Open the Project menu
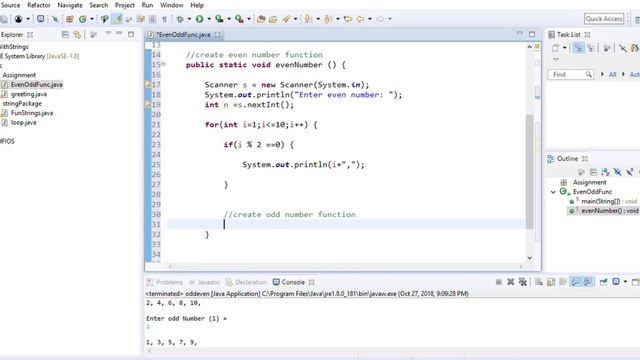 coord(124,5)
